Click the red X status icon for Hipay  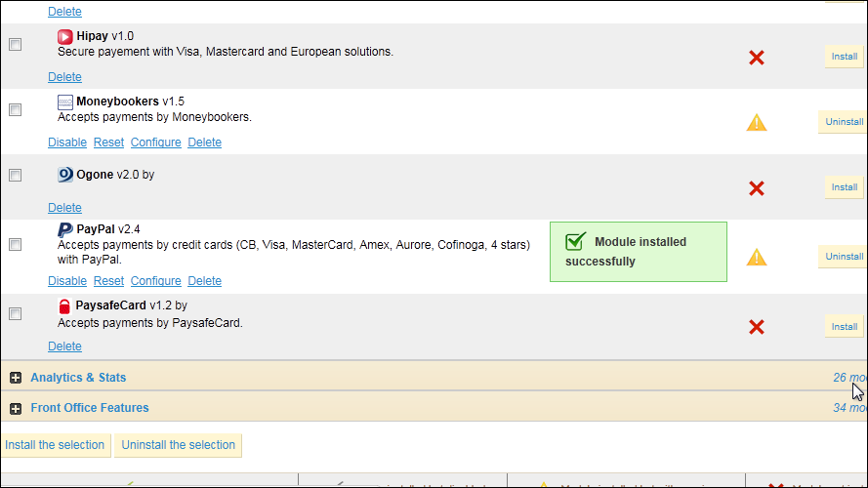(x=756, y=58)
